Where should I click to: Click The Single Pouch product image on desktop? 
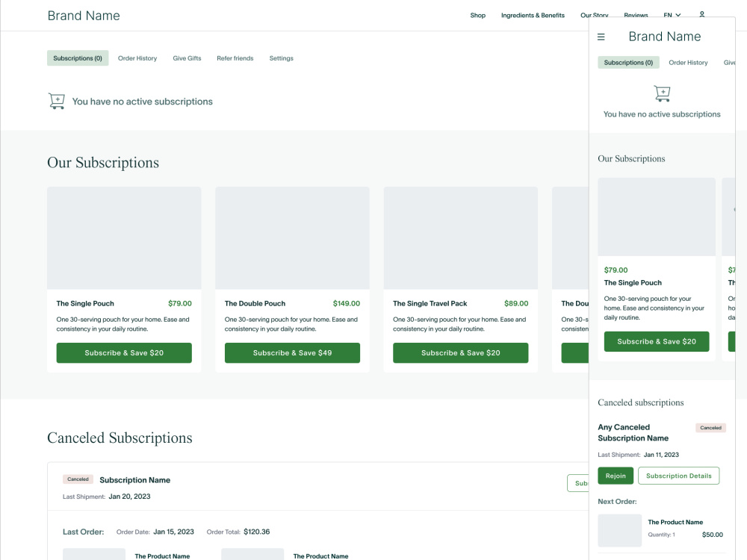coord(124,238)
